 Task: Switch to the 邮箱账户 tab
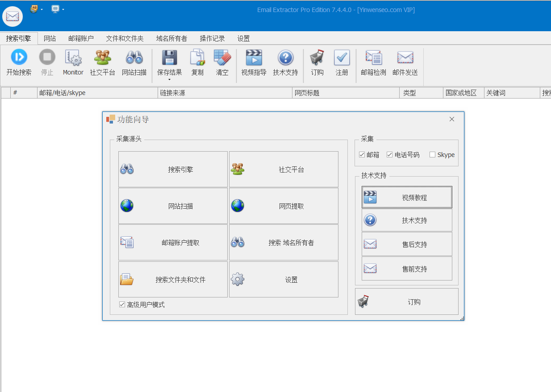click(81, 39)
